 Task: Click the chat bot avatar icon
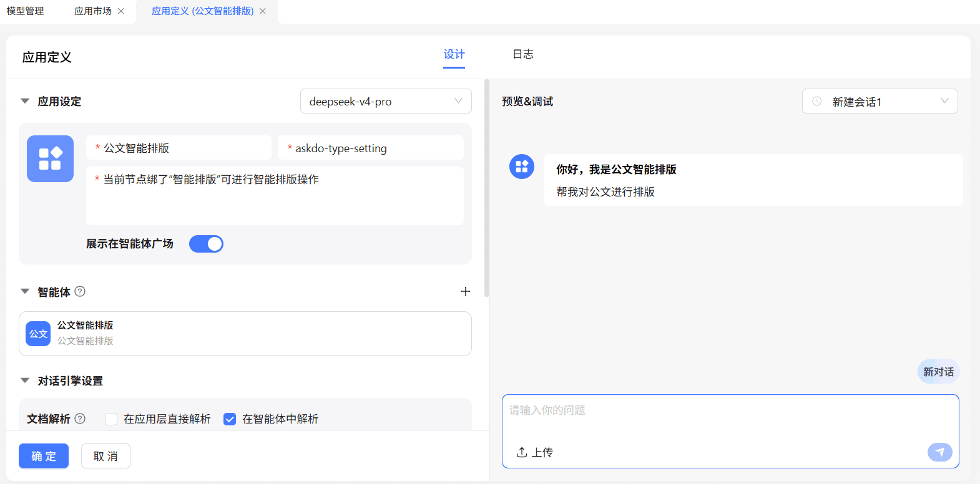[522, 167]
